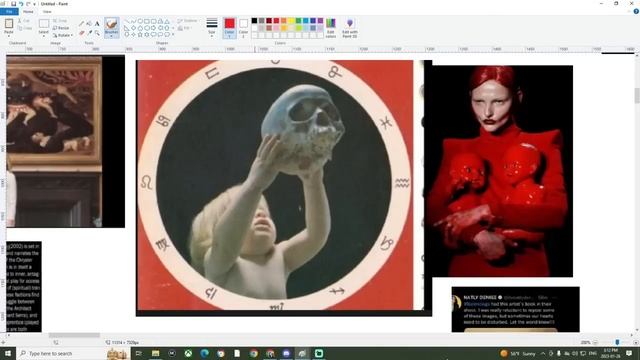Click the Undo arrow in title bar
640x360 pixels.
tap(21, 4)
